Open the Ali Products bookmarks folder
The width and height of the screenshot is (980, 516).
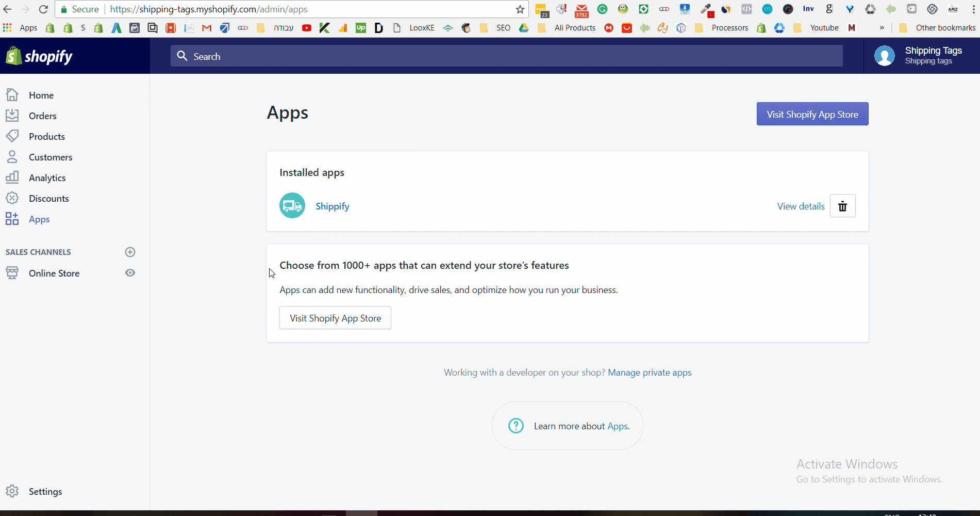click(x=567, y=28)
